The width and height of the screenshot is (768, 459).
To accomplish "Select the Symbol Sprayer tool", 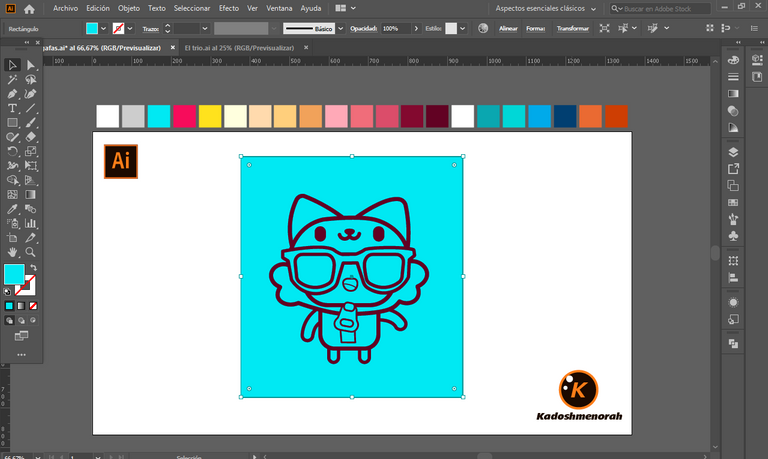I will pos(12,223).
